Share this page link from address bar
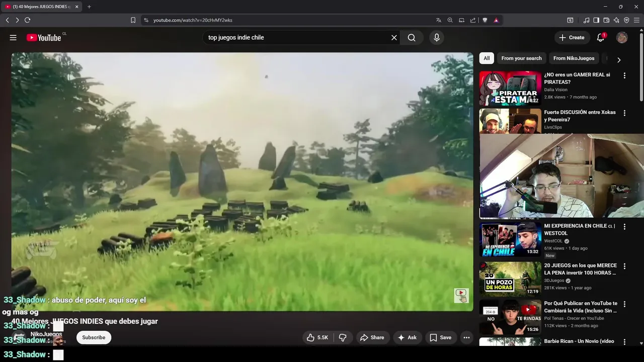644x362 pixels. 473,20
